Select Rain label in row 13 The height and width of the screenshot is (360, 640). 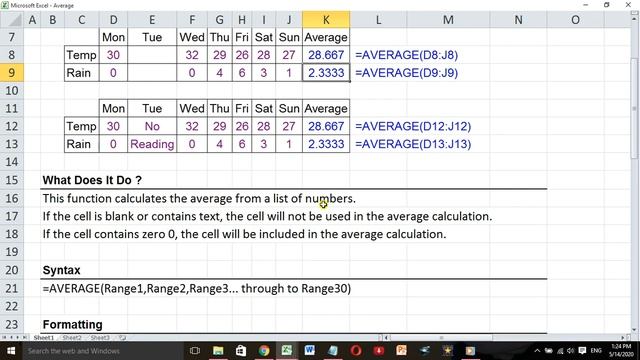click(x=82, y=144)
